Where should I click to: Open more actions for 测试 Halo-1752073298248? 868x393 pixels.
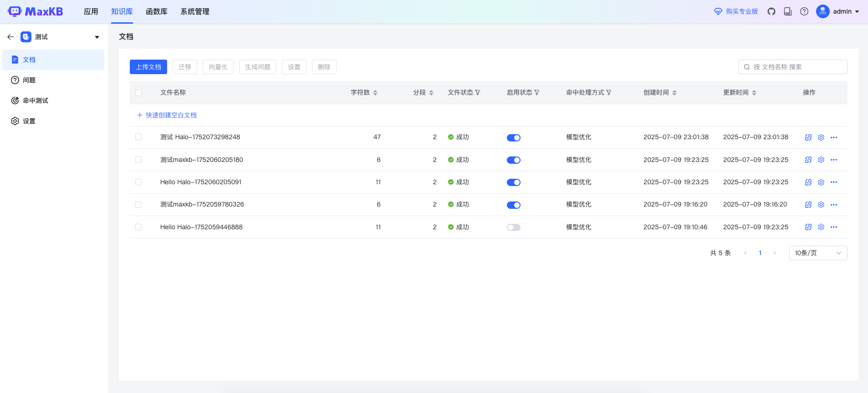click(x=834, y=137)
